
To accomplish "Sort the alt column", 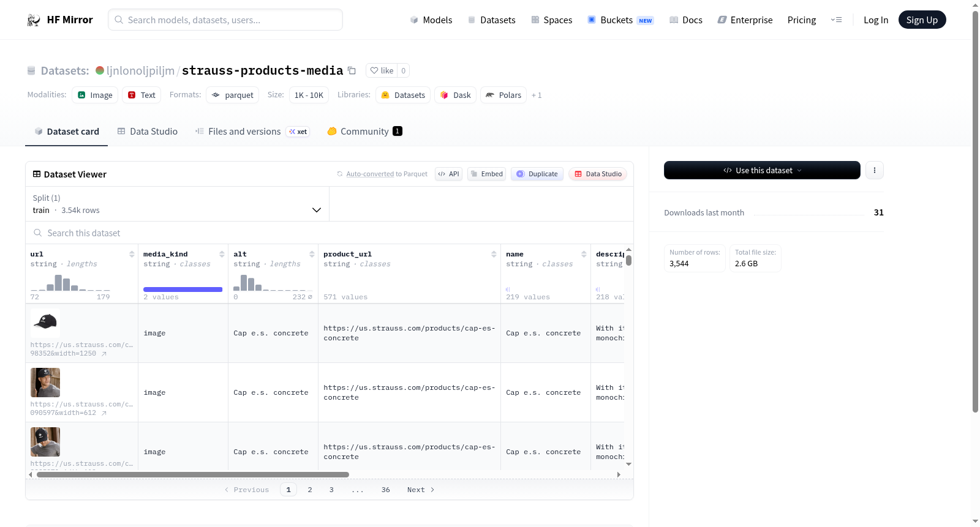I will click(312, 254).
